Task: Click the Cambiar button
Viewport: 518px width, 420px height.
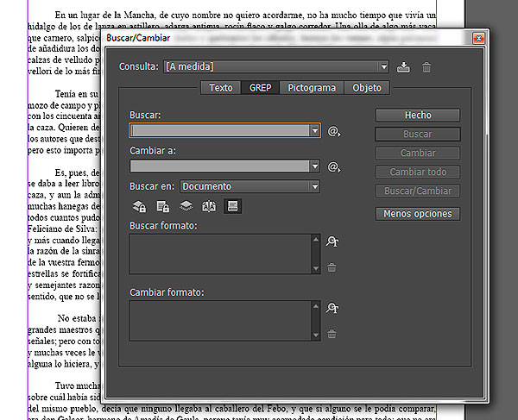Action: (x=418, y=154)
